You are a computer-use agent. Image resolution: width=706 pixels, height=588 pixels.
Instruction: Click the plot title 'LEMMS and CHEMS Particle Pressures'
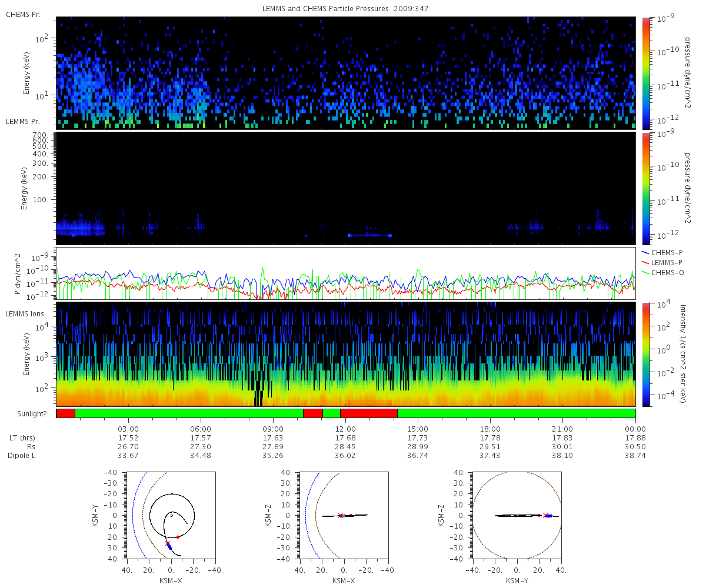(334, 9)
